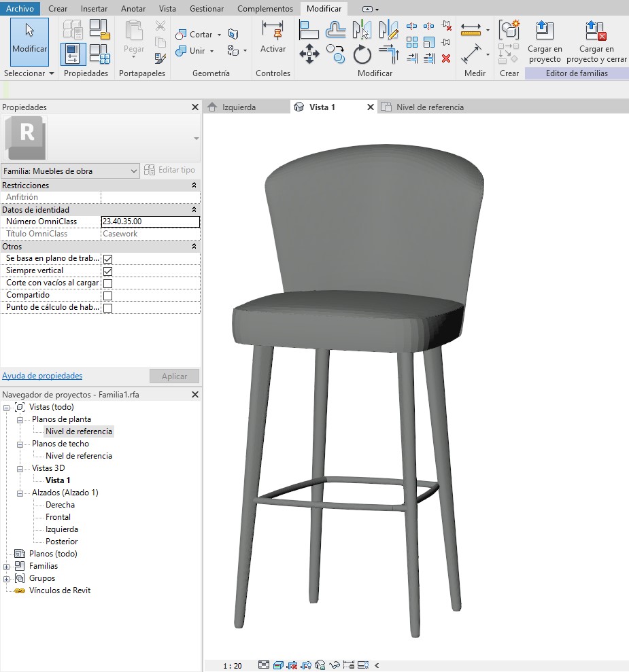Screen dimensions: 629x672
Task: Expand the Familias tree node
Action: (x=7, y=566)
